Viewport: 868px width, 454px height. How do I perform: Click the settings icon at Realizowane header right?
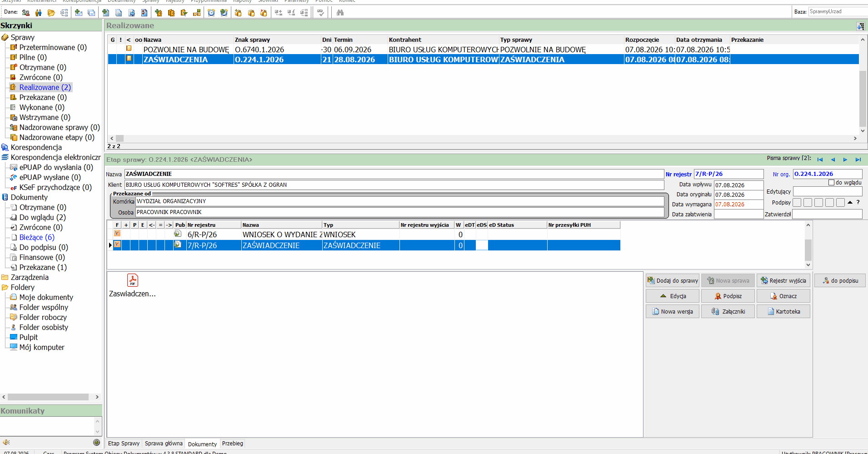click(x=861, y=26)
